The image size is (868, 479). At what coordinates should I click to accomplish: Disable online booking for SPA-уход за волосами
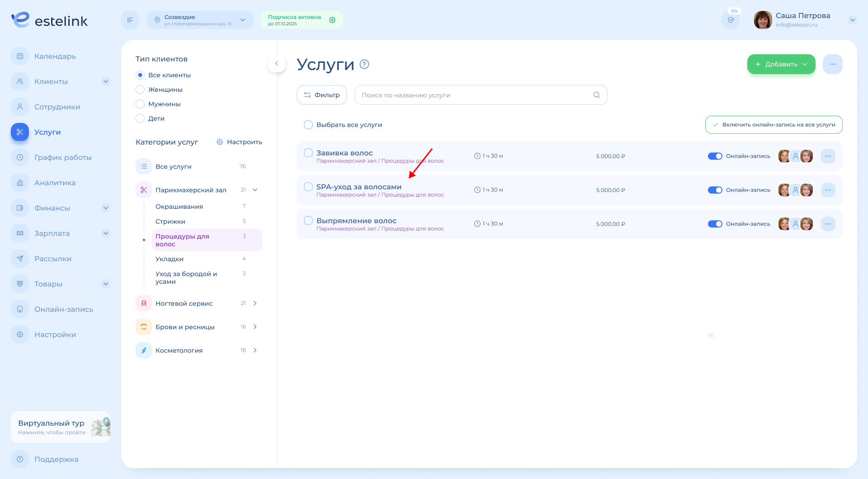(x=715, y=190)
